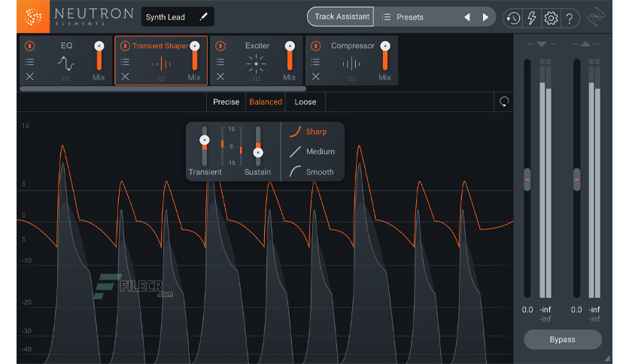The height and width of the screenshot is (364, 629).
Task: Click the Exciter Mix slider knob
Action: [290, 46]
